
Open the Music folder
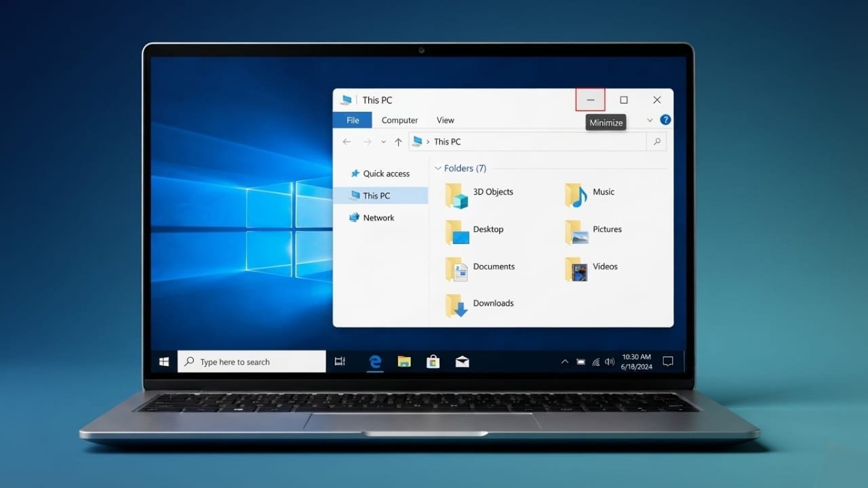[590, 195]
